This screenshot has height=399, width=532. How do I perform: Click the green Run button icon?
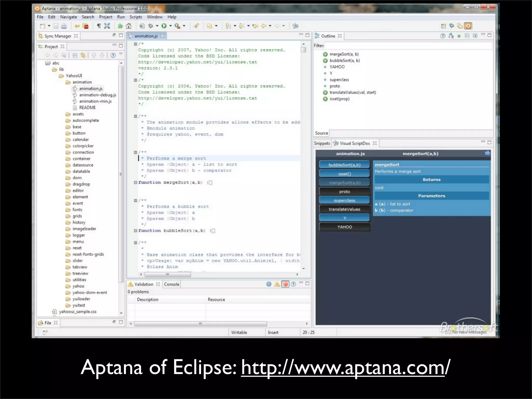coord(164,26)
